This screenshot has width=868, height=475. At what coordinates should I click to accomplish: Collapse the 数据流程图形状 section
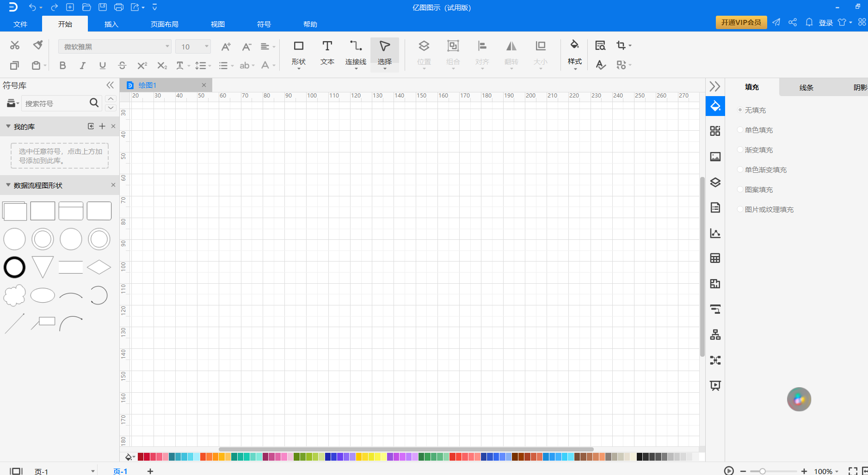pyautogui.click(x=8, y=185)
